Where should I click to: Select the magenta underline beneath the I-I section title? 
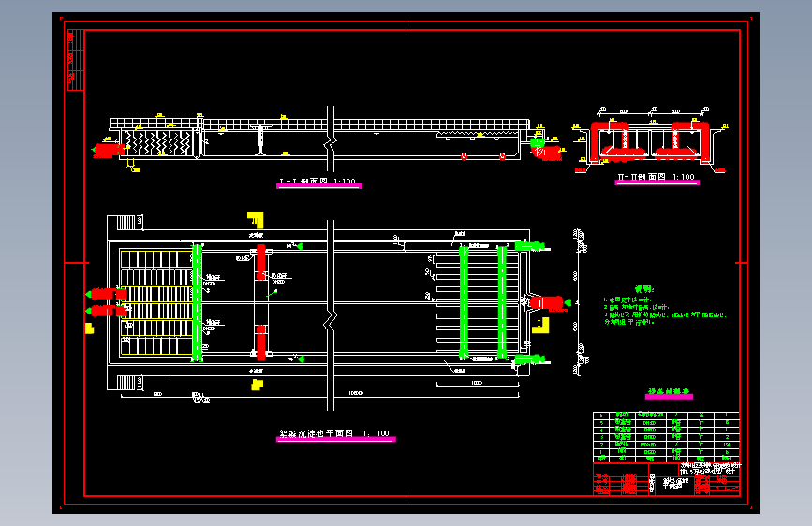pos(319,186)
